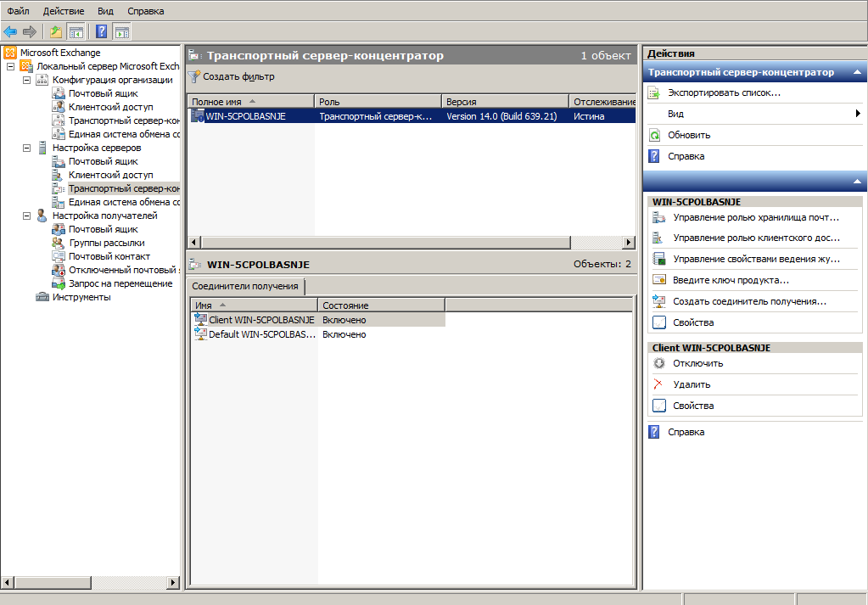Click the Microsoft Exchange root icon
The image size is (868, 605).
coord(10,53)
